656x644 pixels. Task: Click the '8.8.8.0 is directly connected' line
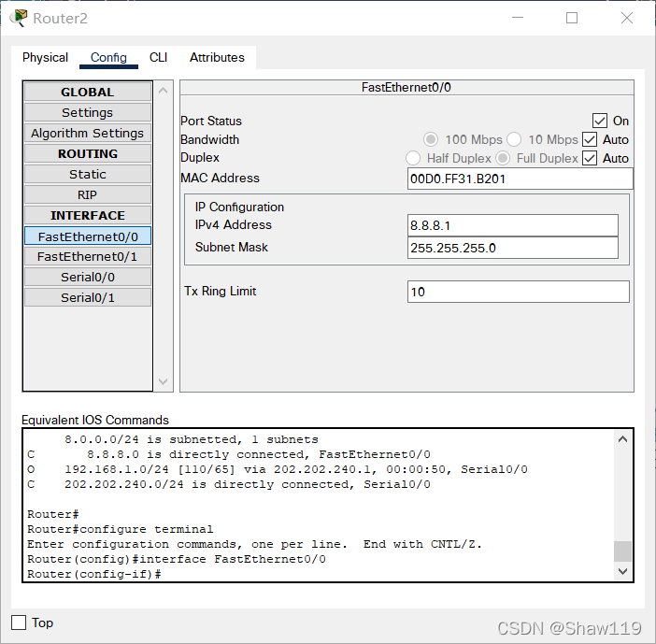pos(229,454)
